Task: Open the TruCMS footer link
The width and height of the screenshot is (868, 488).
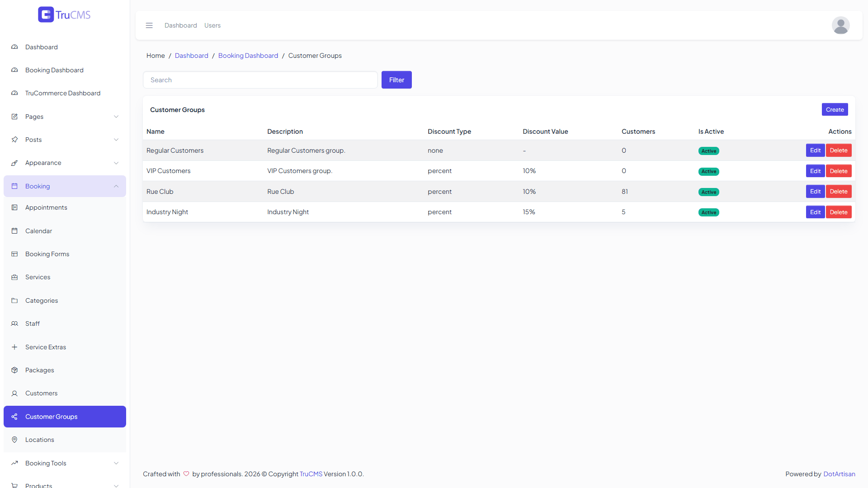Action: click(311, 474)
